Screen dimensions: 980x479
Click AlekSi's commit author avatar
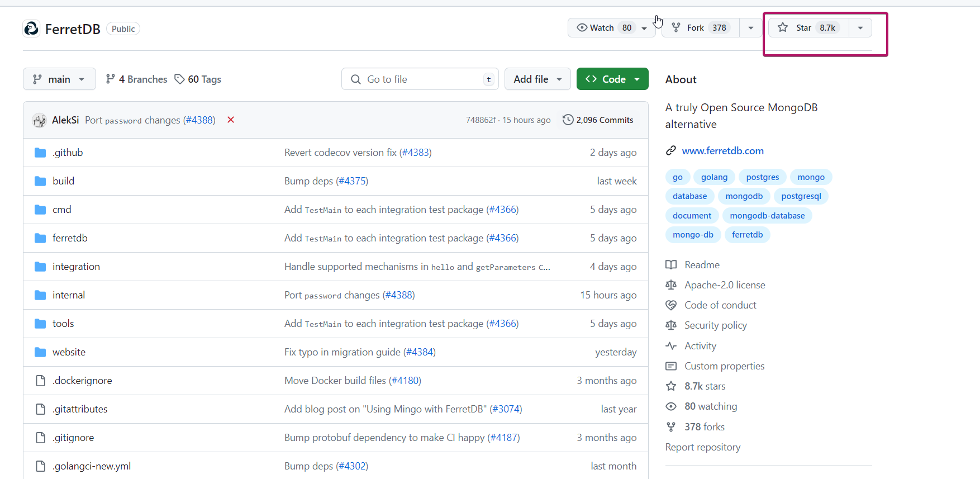(x=39, y=120)
